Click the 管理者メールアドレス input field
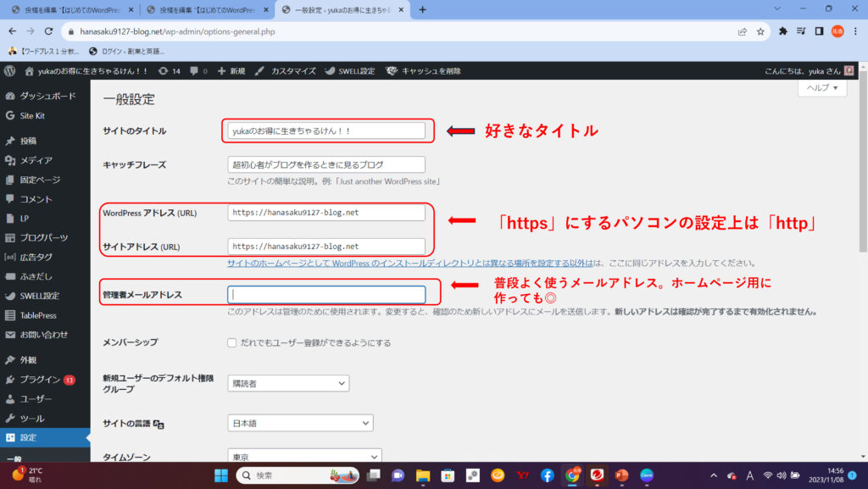Image resolution: width=868 pixels, height=489 pixels. coord(326,295)
